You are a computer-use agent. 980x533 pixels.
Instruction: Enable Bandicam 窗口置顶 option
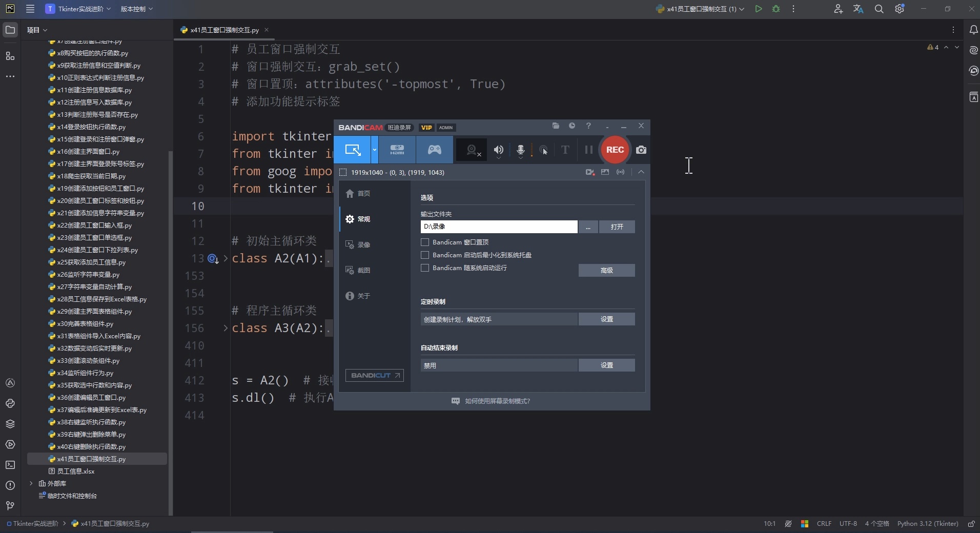(424, 242)
